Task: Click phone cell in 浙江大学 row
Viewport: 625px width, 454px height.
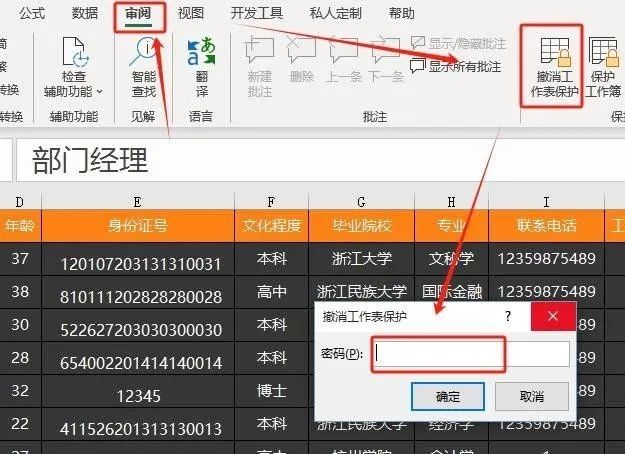Action: pyautogui.click(x=546, y=259)
